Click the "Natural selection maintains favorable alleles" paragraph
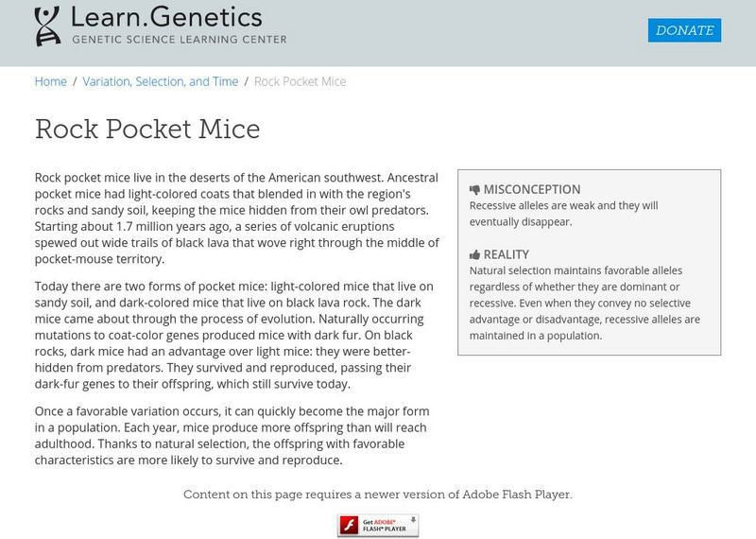The height and width of the screenshot is (539, 756). [584, 303]
